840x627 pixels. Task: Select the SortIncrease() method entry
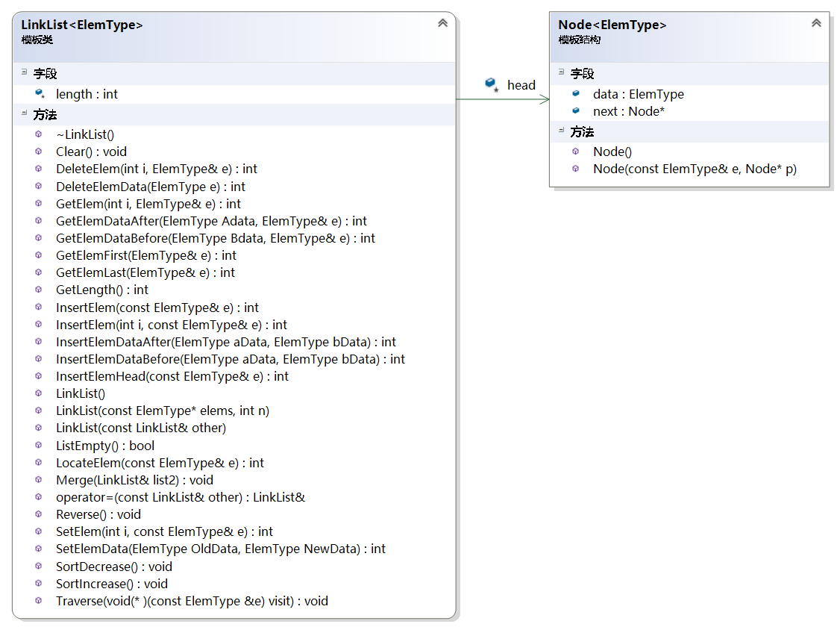111,584
